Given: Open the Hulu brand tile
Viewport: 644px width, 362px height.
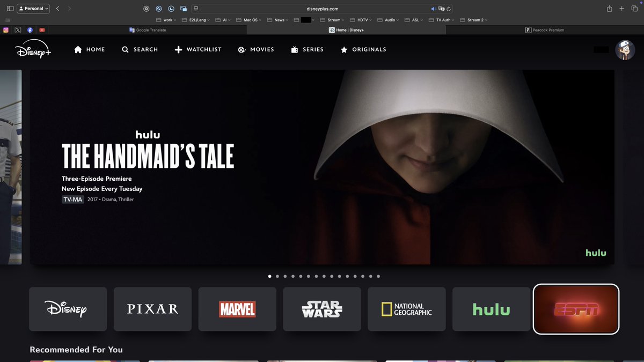Looking at the screenshot, I should (x=492, y=309).
